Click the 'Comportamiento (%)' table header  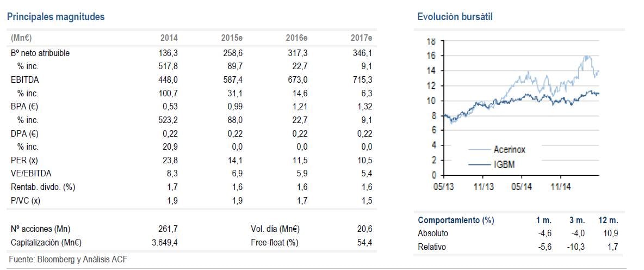pos(456,220)
